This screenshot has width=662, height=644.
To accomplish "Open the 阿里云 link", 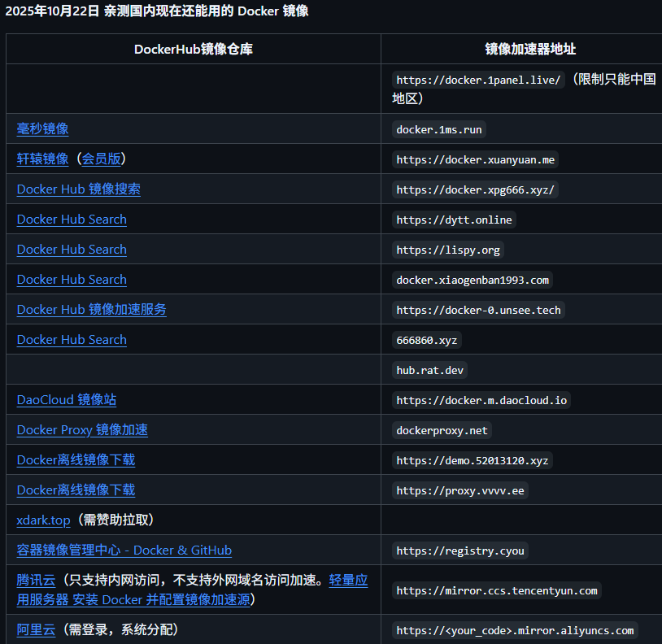I will click(37, 629).
